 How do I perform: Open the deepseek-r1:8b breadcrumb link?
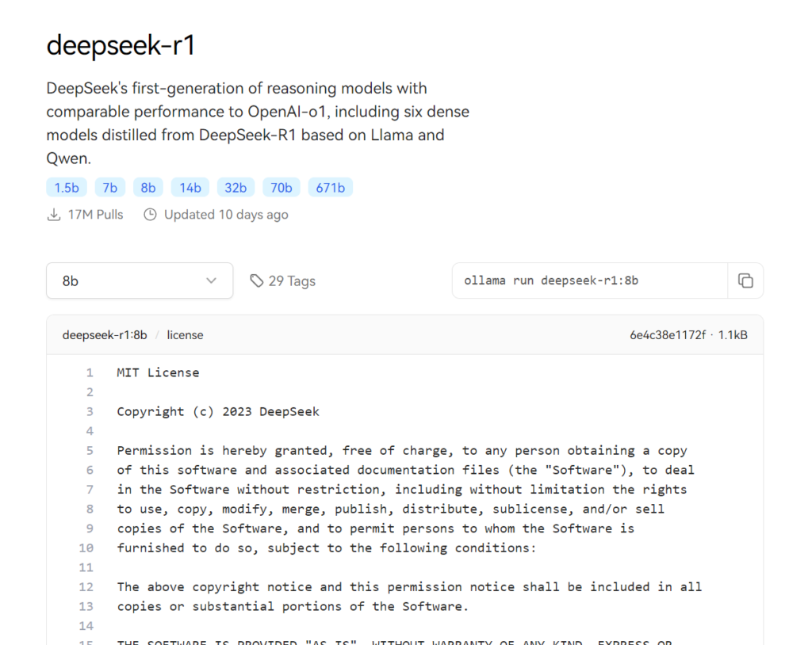[105, 335]
